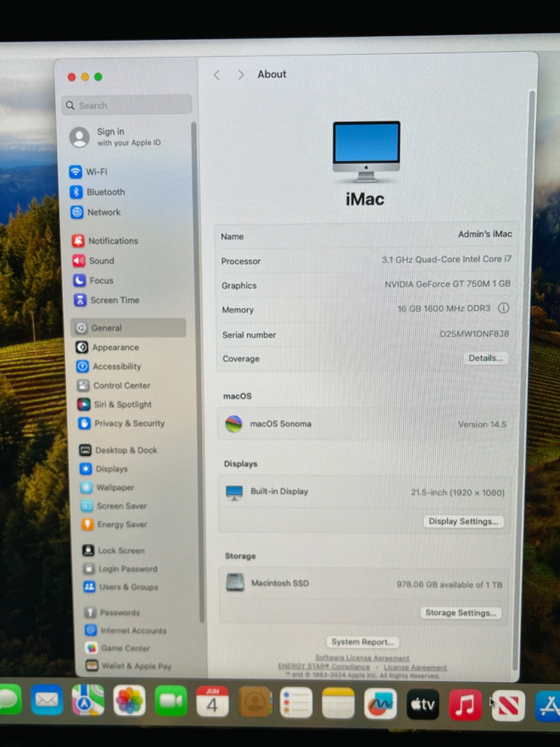This screenshot has height=747, width=560.
Task: Select Lock Screen in sidebar
Action: 114,550
